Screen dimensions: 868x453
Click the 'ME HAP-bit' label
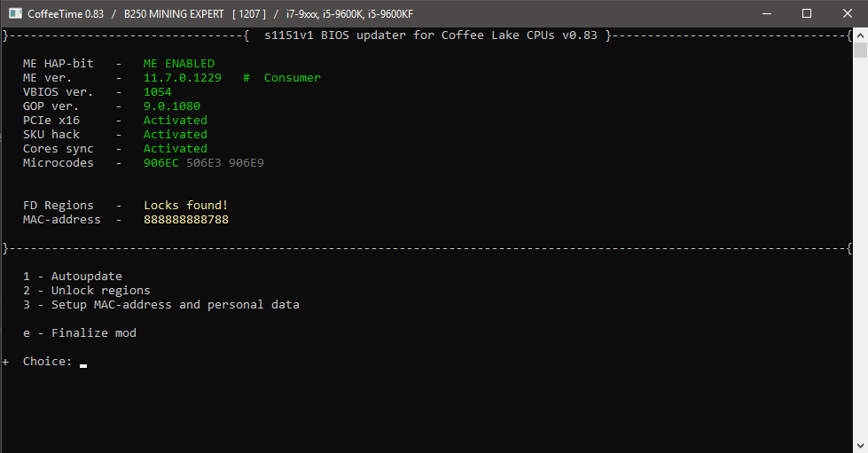coord(59,64)
